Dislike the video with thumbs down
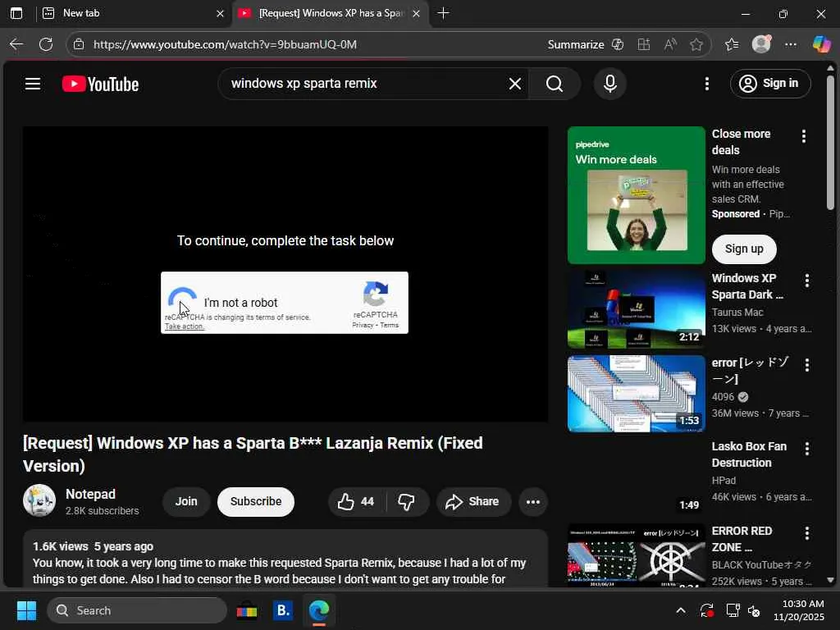The width and height of the screenshot is (840, 630). (407, 501)
